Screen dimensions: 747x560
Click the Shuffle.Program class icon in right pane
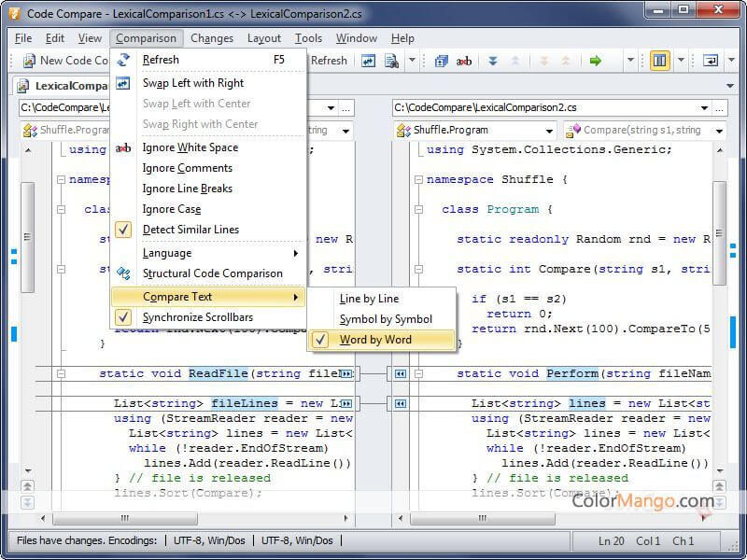[403, 130]
